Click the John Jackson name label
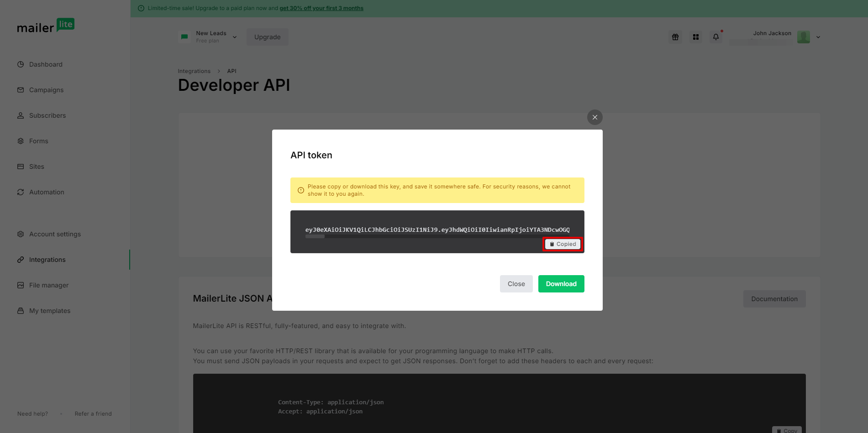Screen dimensions: 868x433 772,33
